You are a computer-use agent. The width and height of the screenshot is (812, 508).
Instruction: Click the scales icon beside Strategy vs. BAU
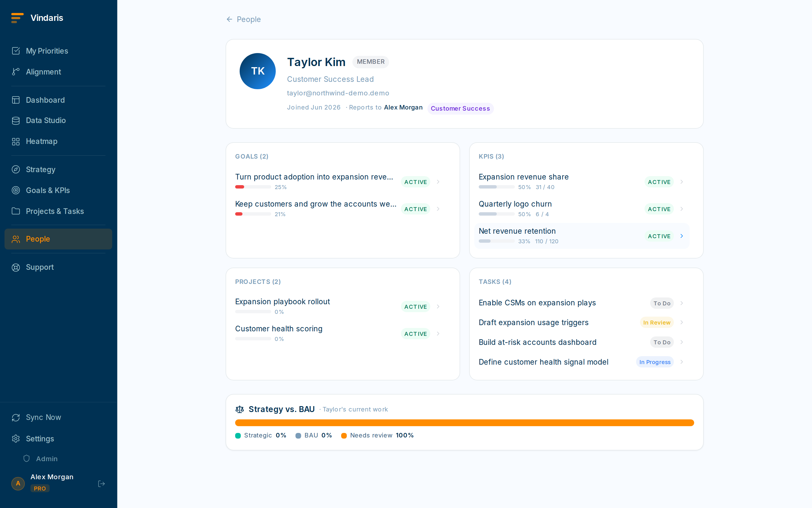pyautogui.click(x=240, y=409)
